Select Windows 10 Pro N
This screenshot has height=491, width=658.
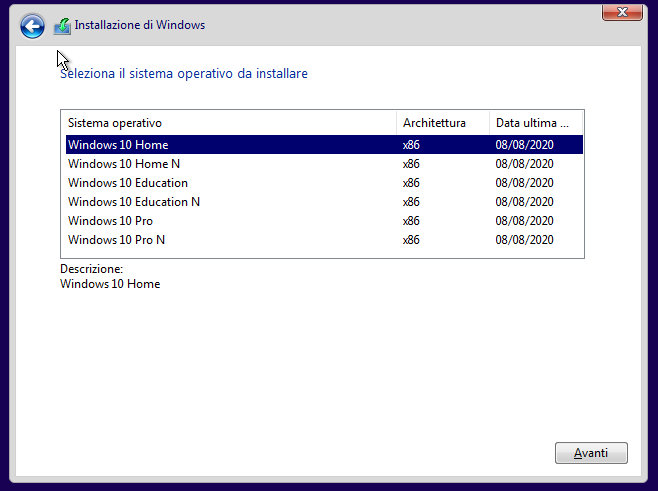pyautogui.click(x=324, y=240)
